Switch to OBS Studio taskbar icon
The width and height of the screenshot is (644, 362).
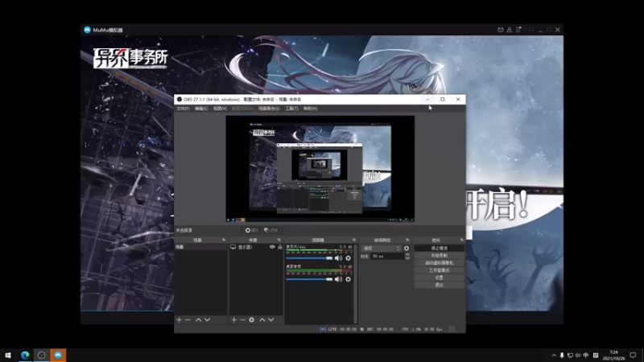[42, 355]
